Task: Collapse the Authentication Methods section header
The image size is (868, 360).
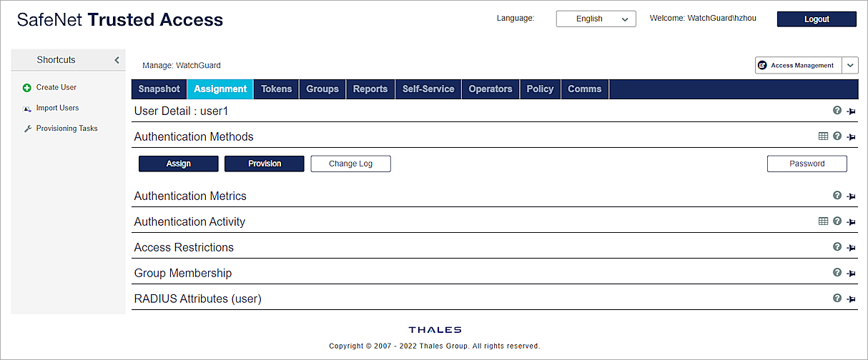Action: pyautogui.click(x=194, y=136)
